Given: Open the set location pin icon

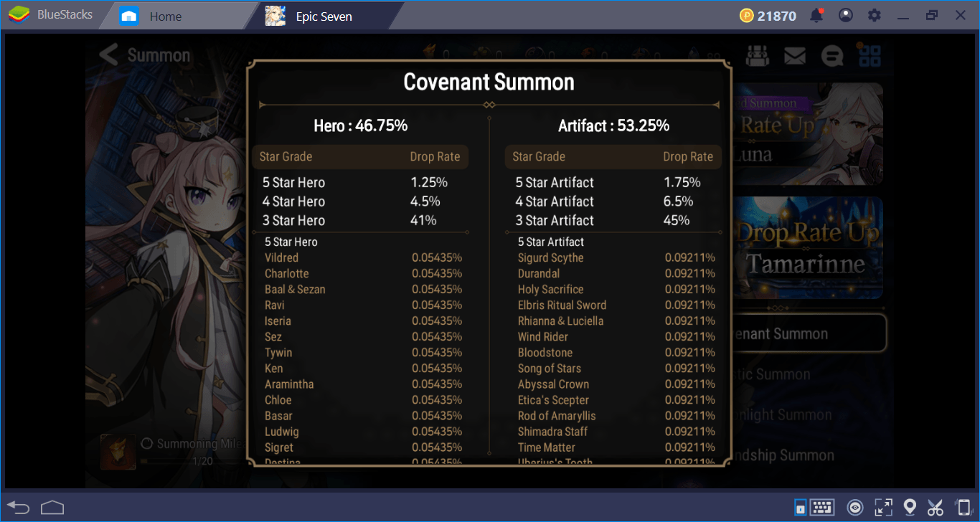Looking at the screenshot, I should coord(910,508).
